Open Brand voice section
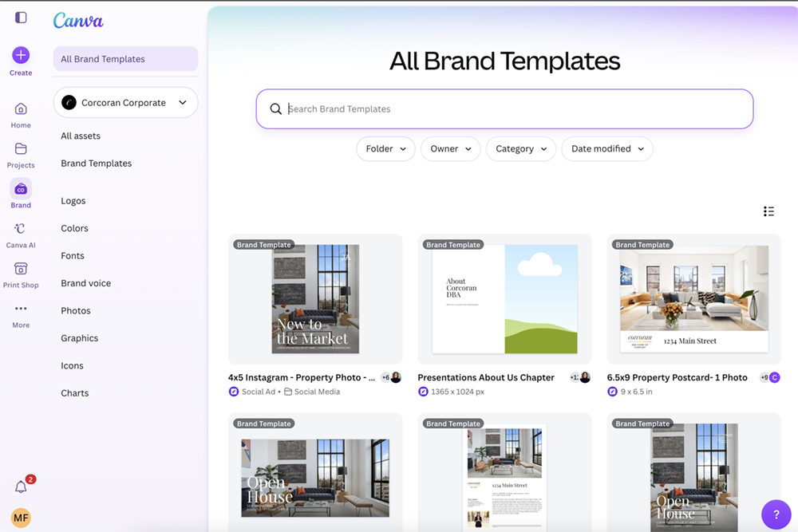 pos(86,283)
